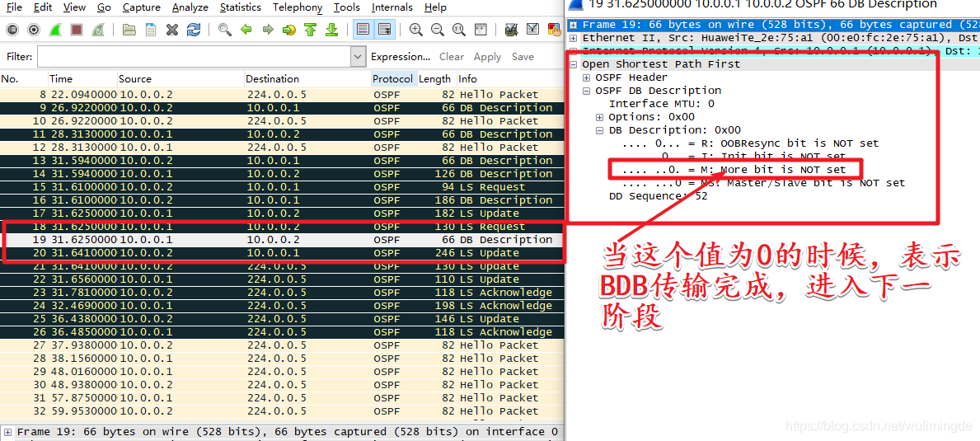Select packet 15 LS Request row
This screenshot has height=441, width=980.
tap(282, 187)
